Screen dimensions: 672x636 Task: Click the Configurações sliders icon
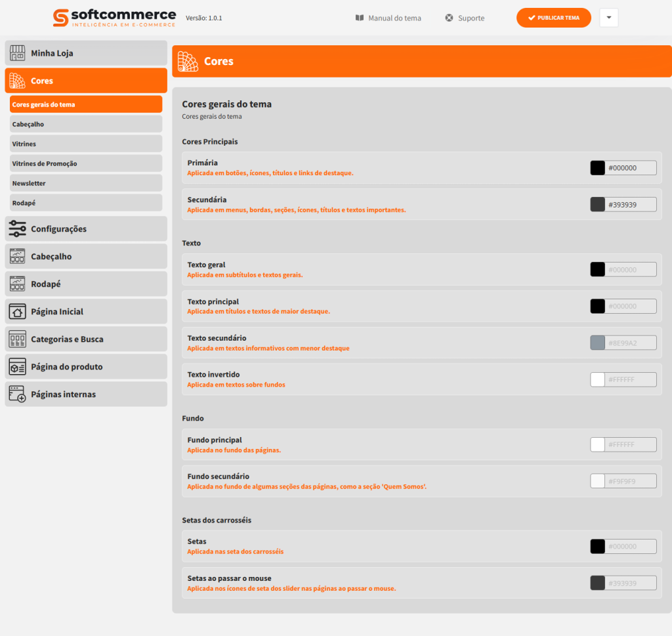(17, 229)
